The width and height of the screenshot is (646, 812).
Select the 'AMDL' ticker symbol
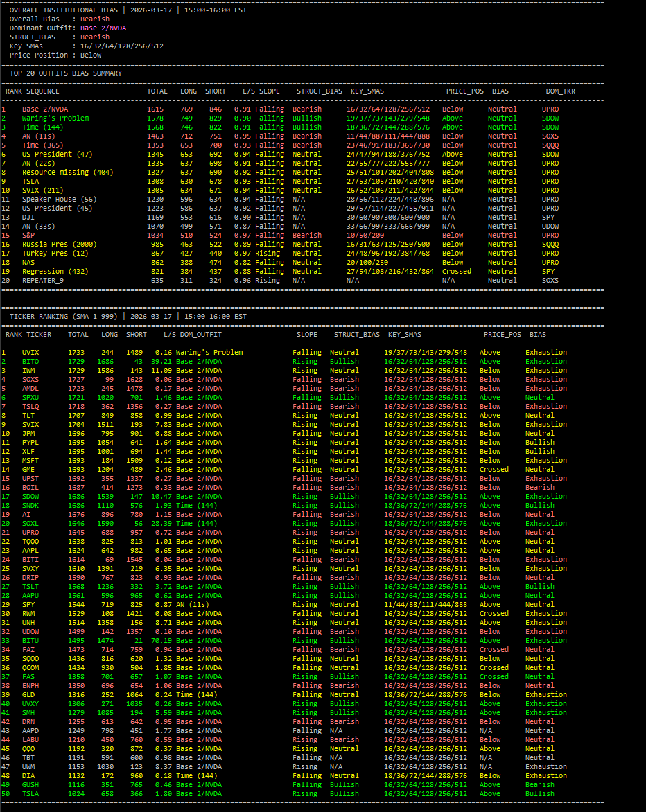click(x=30, y=389)
